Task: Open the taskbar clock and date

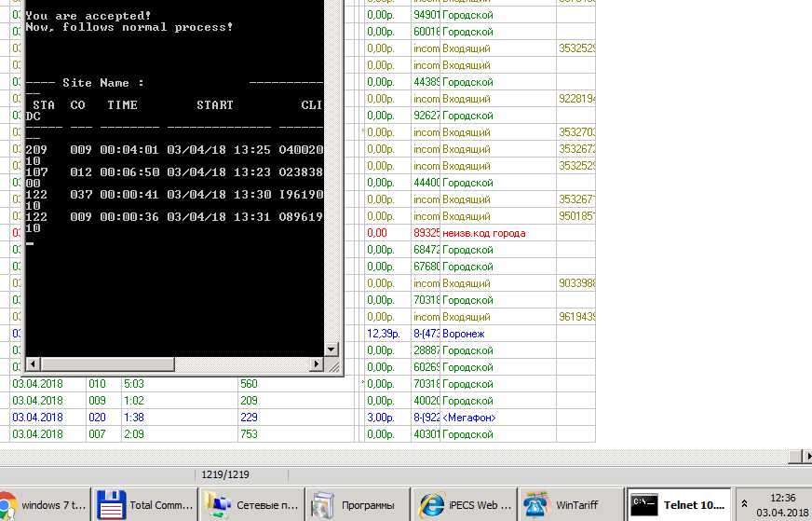Action: 782,505
